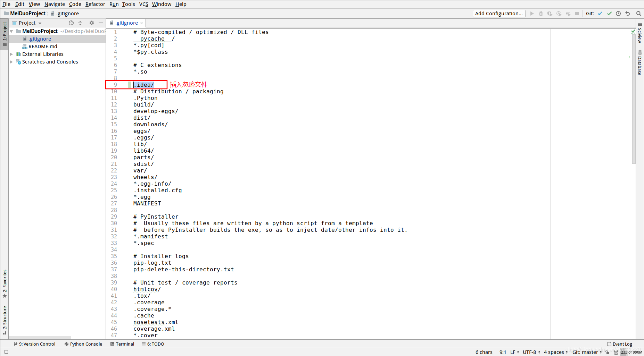
Task: Toggle the SciView tool window
Action: point(640,33)
